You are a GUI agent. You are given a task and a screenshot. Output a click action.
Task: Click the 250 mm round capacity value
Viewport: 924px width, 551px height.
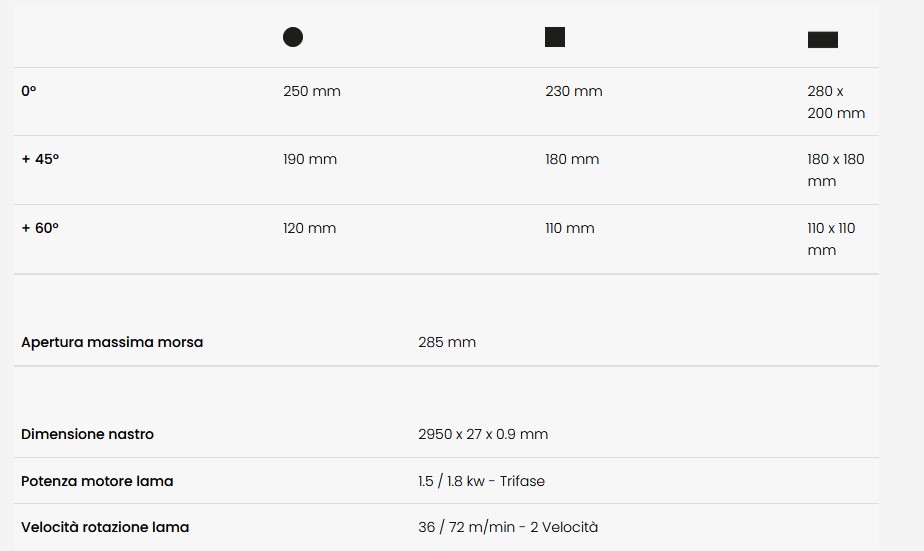coord(312,91)
